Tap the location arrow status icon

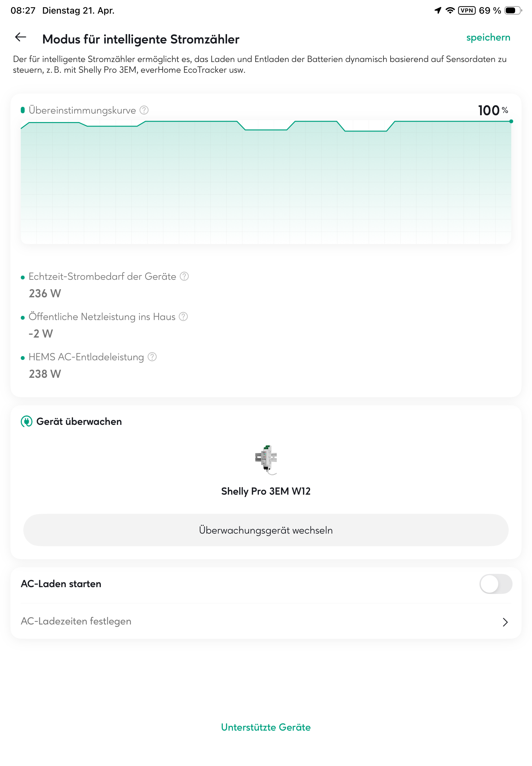tap(438, 10)
